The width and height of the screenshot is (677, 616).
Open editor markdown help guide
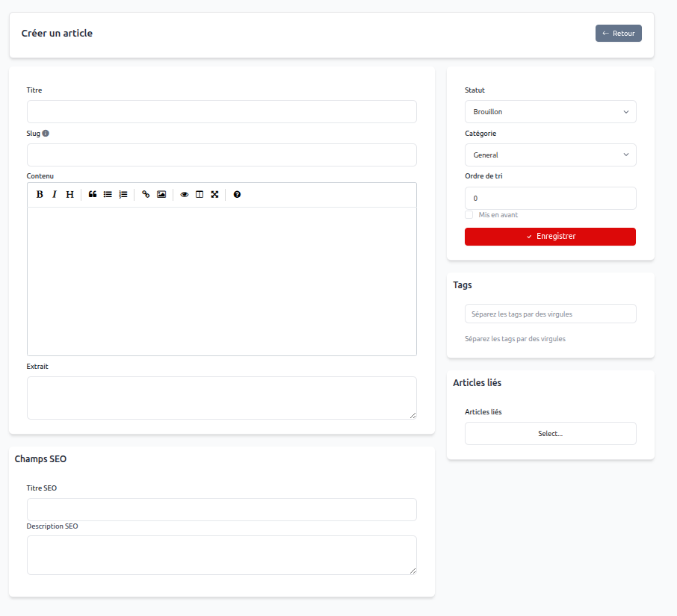pyautogui.click(x=237, y=194)
